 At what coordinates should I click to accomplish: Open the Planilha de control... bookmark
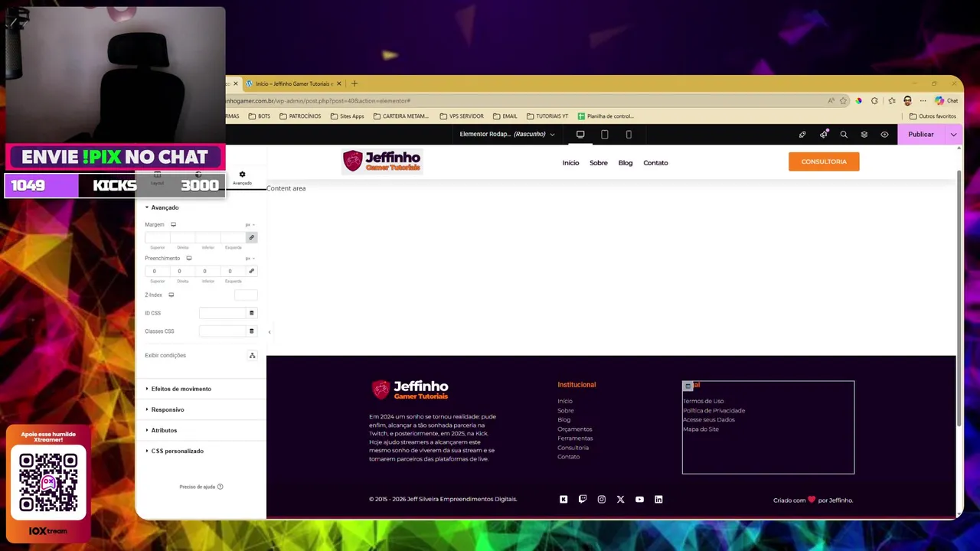tap(606, 116)
